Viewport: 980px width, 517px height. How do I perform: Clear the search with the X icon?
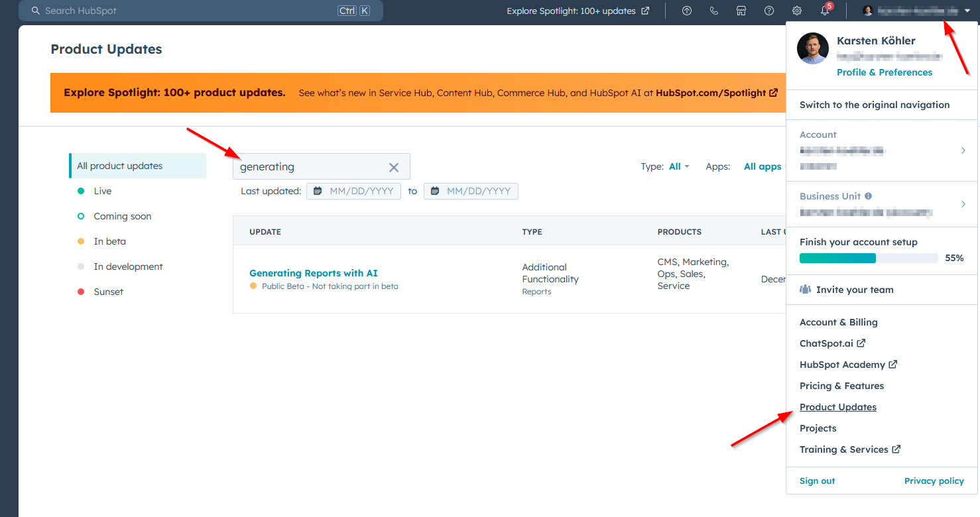click(393, 167)
